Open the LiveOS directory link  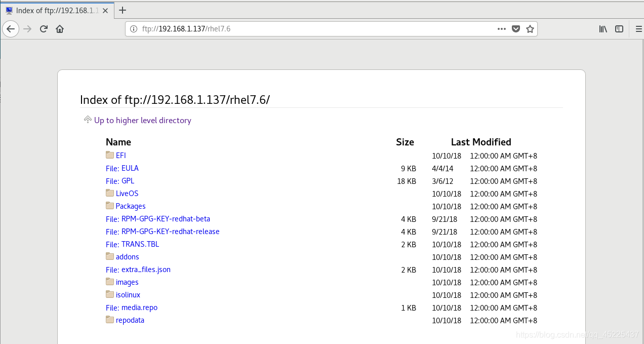tap(127, 194)
